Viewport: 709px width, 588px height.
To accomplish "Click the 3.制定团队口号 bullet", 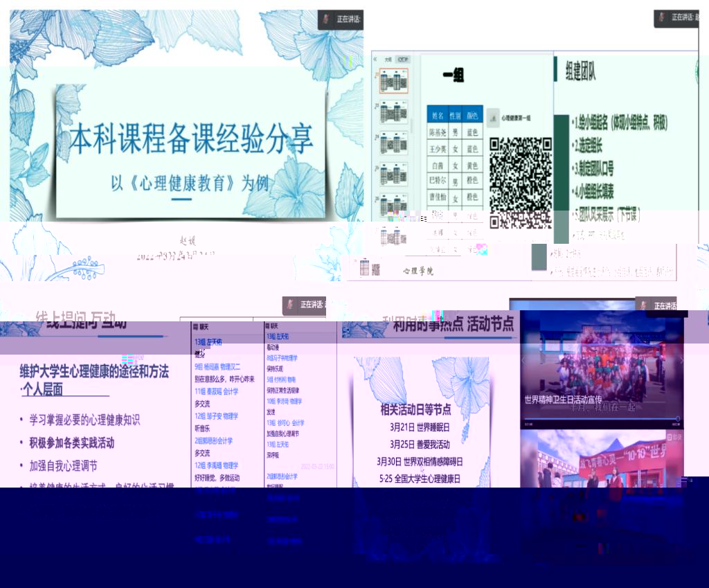I will (593, 169).
